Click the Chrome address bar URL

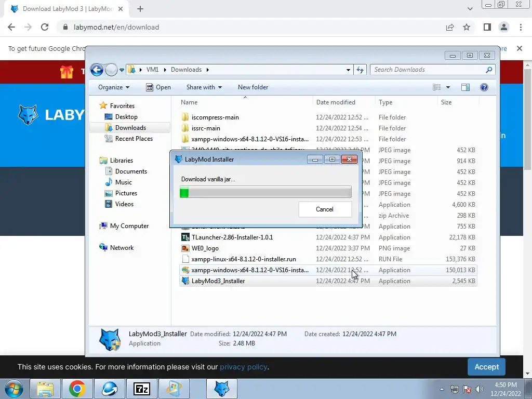pyautogui.click(x=116, y=27)
